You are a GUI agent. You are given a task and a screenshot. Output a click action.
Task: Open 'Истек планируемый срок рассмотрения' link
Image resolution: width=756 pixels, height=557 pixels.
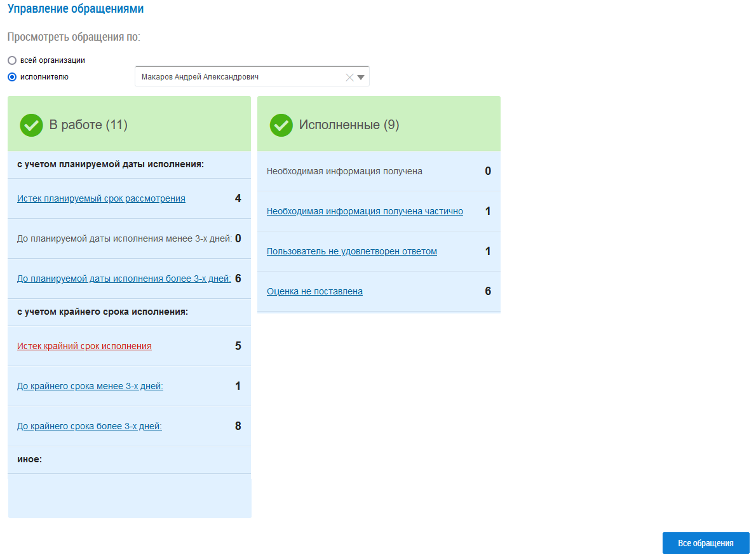click(x=101, y=198)
